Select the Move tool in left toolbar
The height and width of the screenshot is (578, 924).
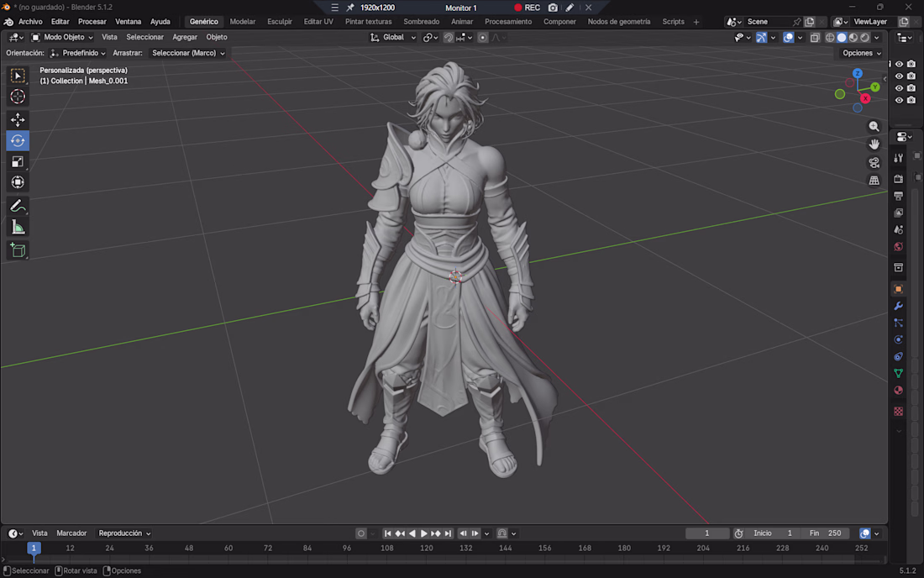(x=18, y=119)
